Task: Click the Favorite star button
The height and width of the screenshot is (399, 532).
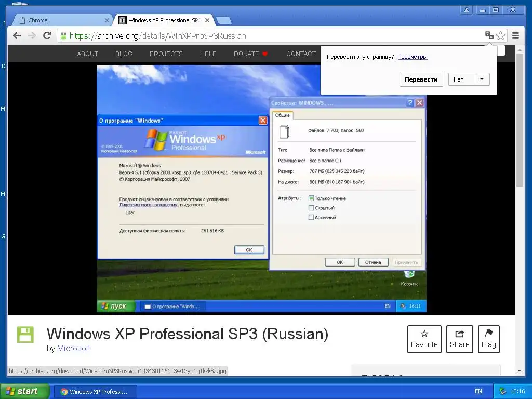Action: coord(424,339)
